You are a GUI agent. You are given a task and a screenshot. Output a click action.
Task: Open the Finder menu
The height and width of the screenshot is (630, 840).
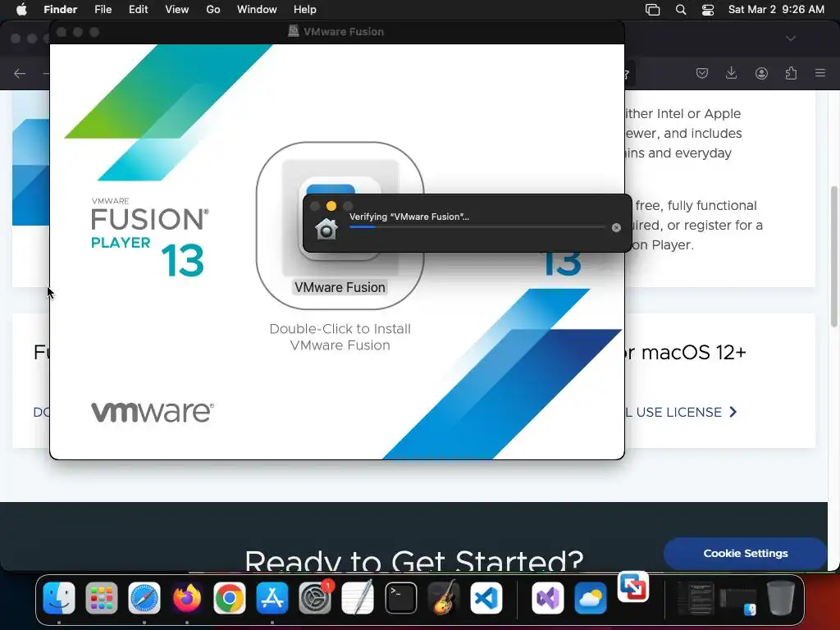pyautogui.click(x=60, y=10)
